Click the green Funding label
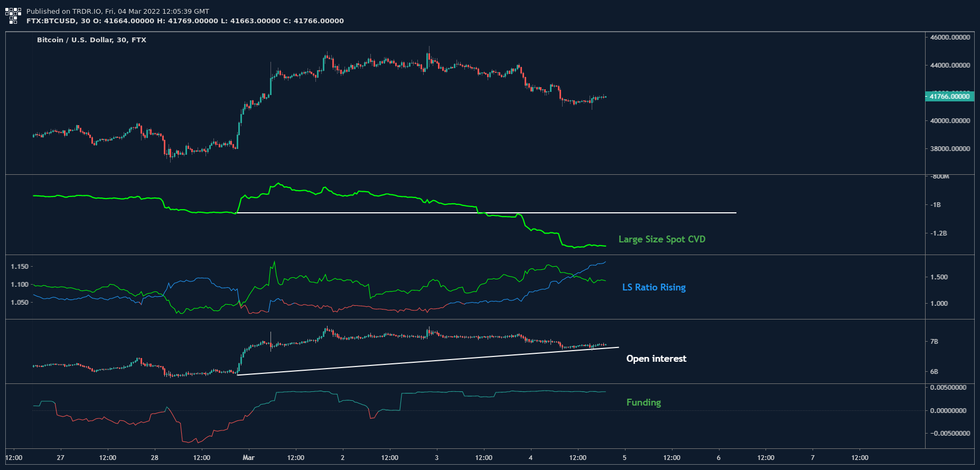The width and height of the screenshot is (980, 470). [x=643, y=402]
